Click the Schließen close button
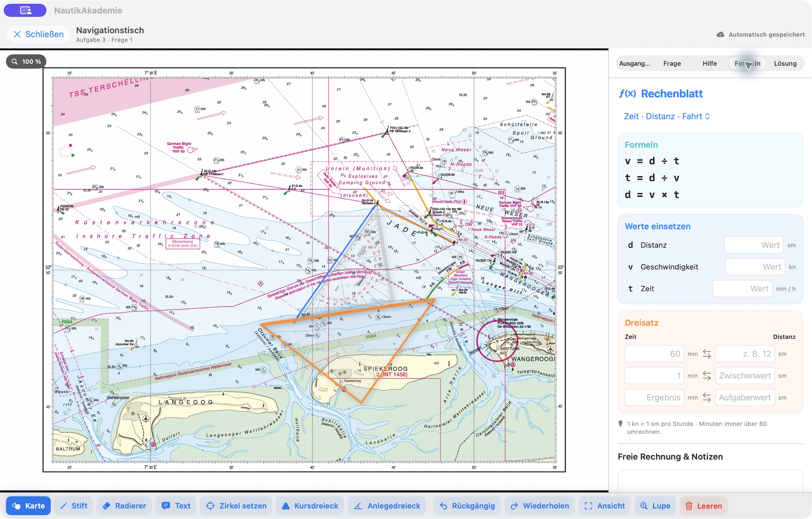This screenshot has width=812, height=519. click(38, 34)
